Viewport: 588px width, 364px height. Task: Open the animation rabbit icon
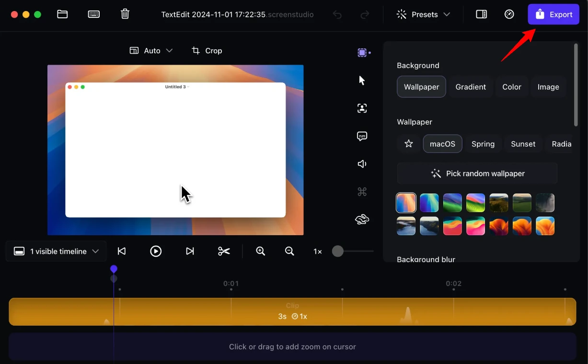(x=362, y=220)
